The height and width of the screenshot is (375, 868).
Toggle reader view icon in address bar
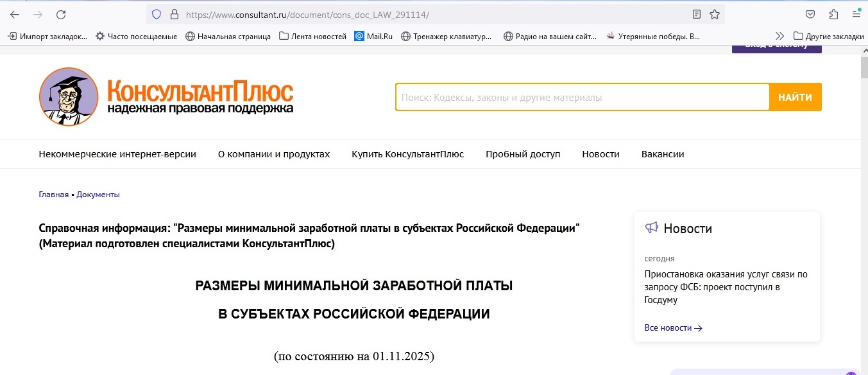[697, 14]
